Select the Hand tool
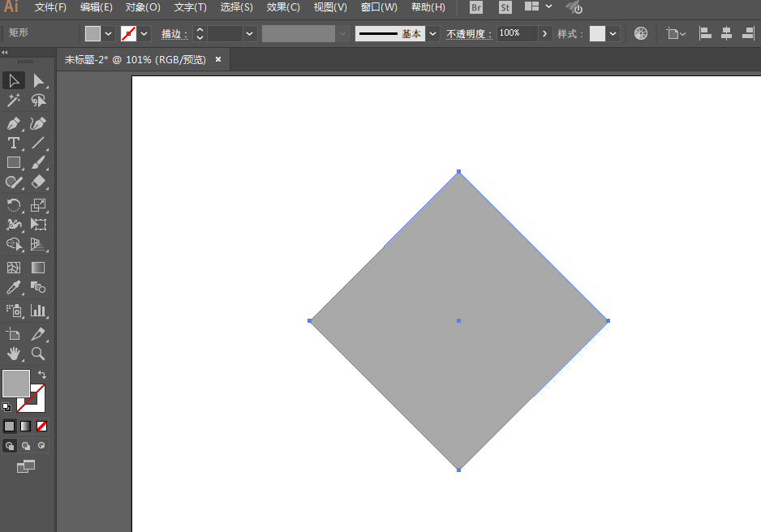The height and width of the screenshot is (532, 761). (x=14, y=354)
